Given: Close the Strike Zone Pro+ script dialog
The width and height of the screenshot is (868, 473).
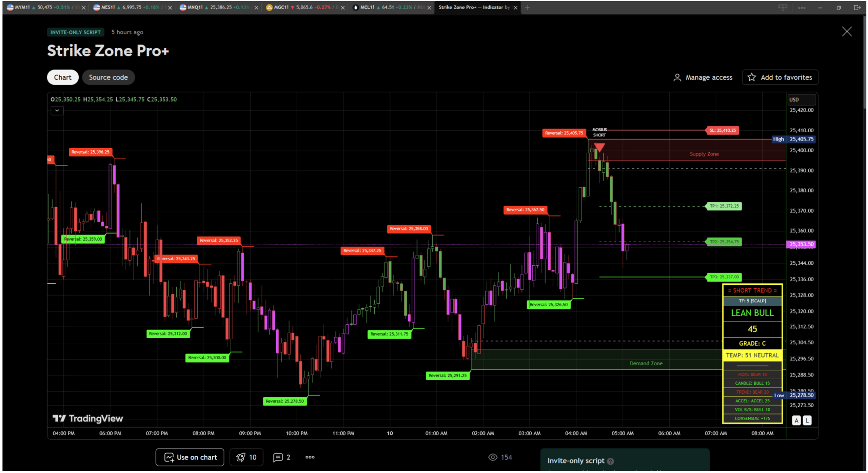Looking at the screenshot, I should 847,32.
